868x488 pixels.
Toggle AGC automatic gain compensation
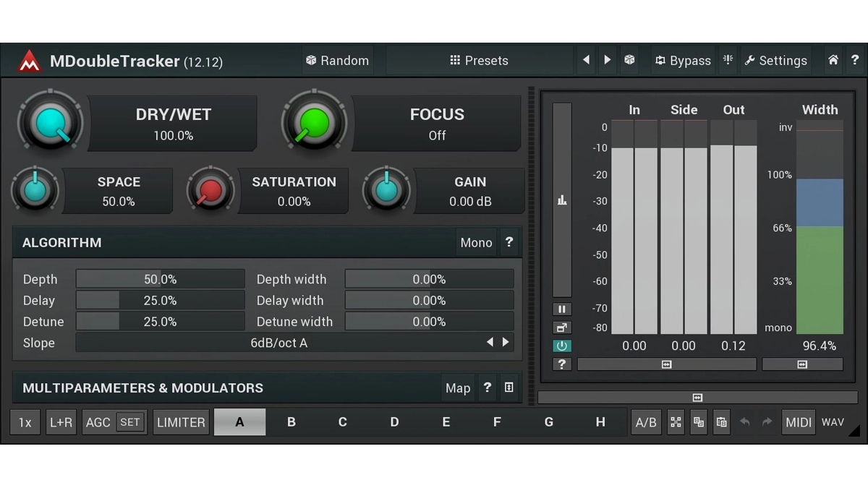[x=98, y=422]
